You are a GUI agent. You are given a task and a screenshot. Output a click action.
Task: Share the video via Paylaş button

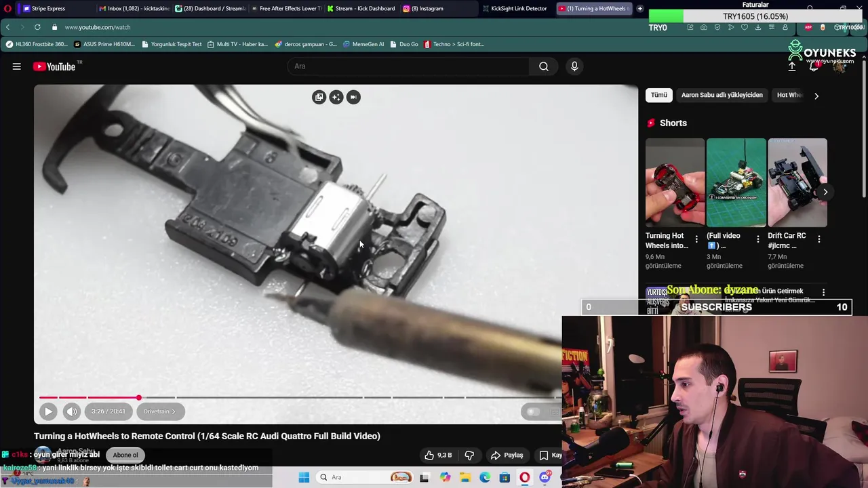point(507,455)
